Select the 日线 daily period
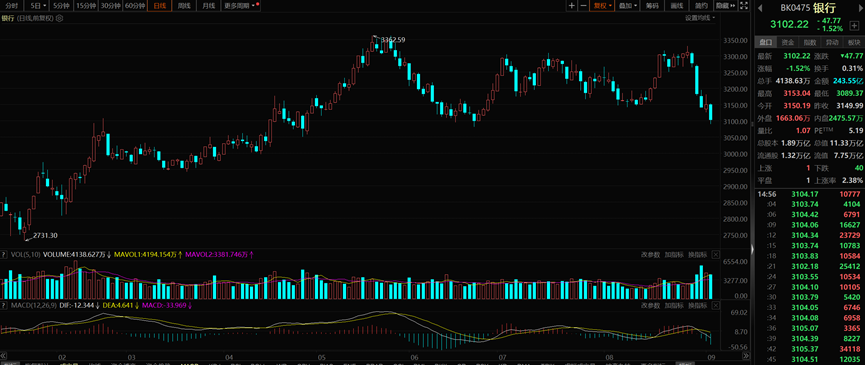This screenshot has width=865, height=365. pos(159,6)
